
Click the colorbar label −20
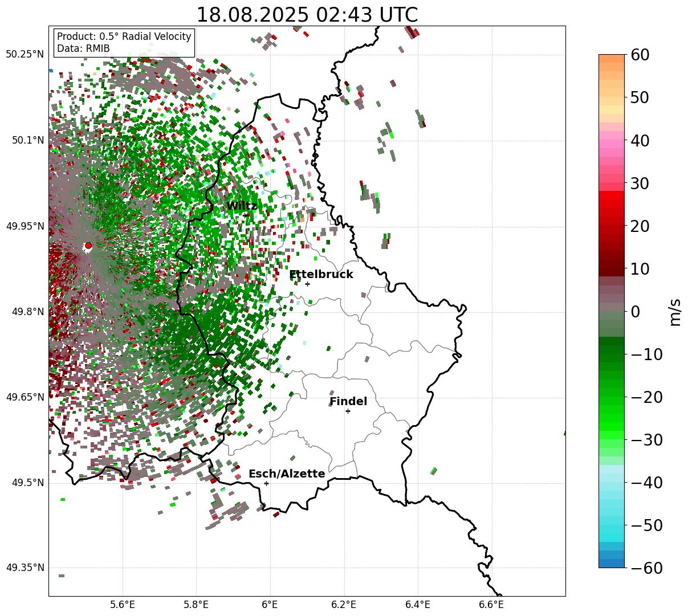[647, 397]
